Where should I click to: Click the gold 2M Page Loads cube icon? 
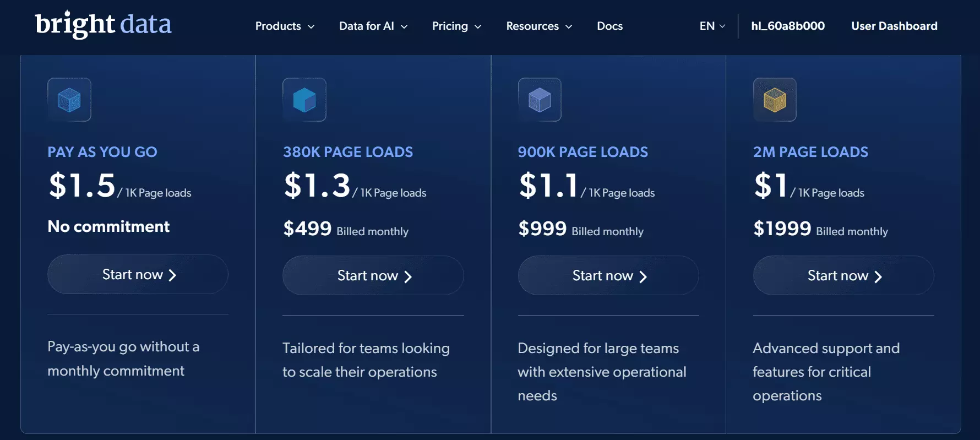point(775,100)
